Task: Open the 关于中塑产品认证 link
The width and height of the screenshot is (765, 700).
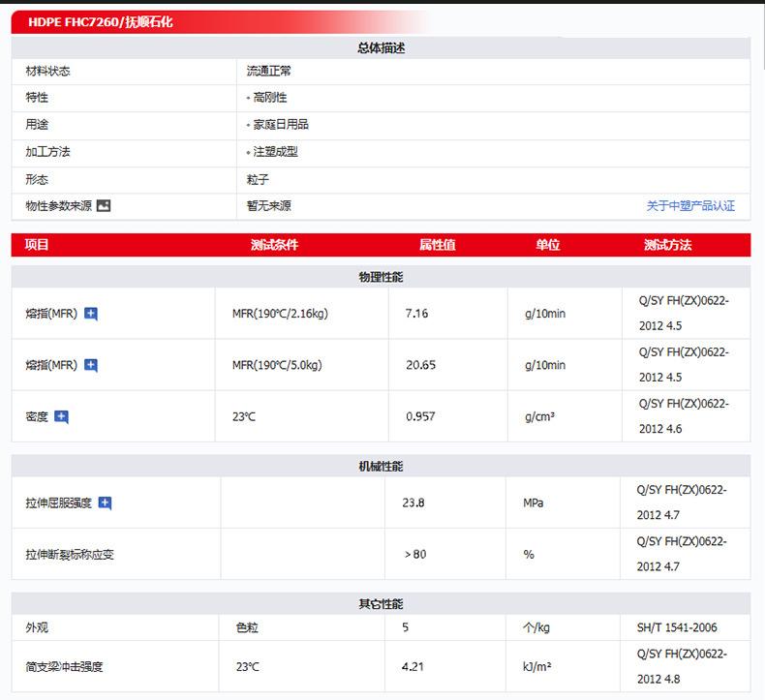Action: point(690,205)
